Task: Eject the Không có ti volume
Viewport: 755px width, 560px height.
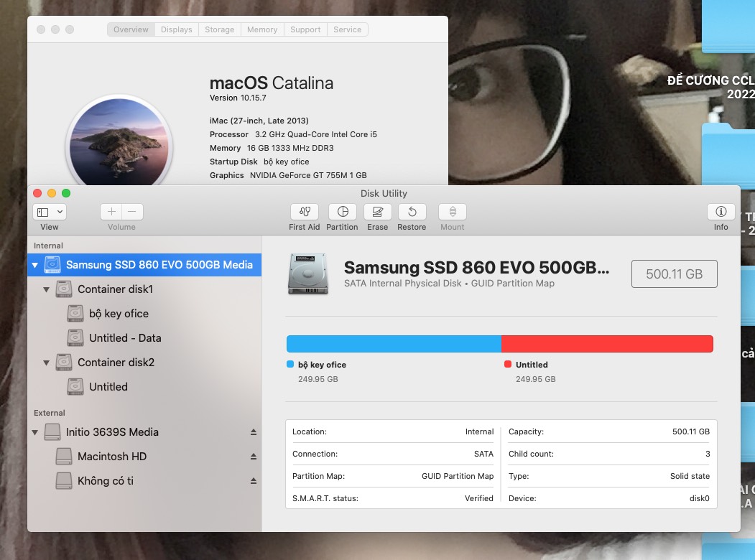Action: (254, 481)
